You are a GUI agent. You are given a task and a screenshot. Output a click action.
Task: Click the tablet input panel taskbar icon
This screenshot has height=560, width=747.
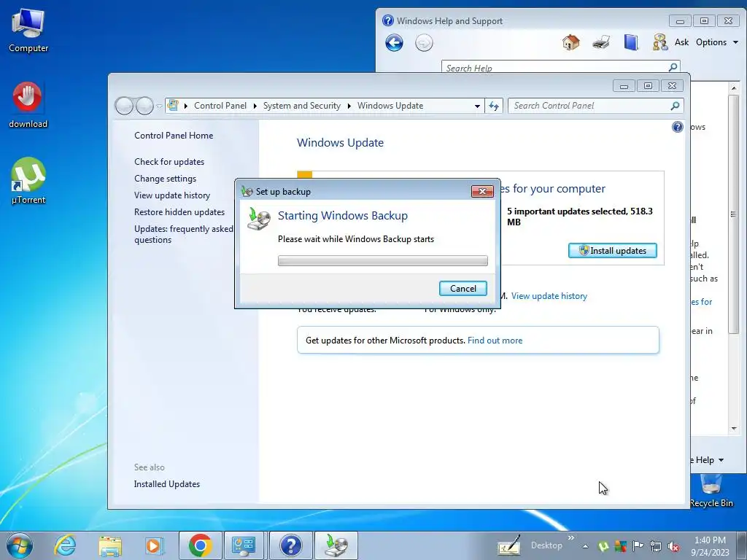508,545
